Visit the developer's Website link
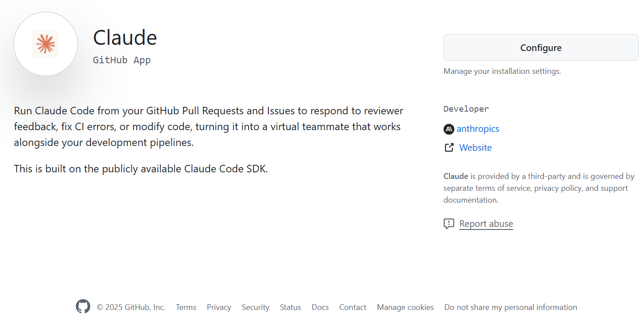Viewport: 644px width, 324px height. [475, 148]
